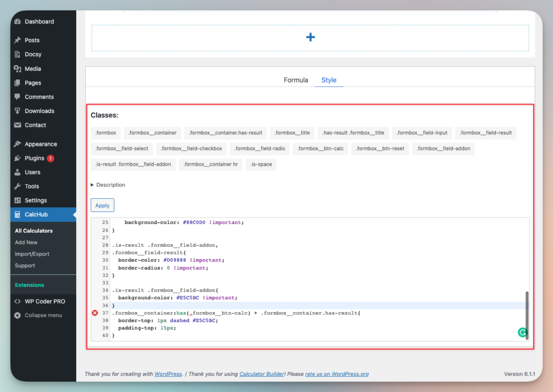Click the blue plus add block button
This screenshot has width=553, height=392.
pos(310,37)
